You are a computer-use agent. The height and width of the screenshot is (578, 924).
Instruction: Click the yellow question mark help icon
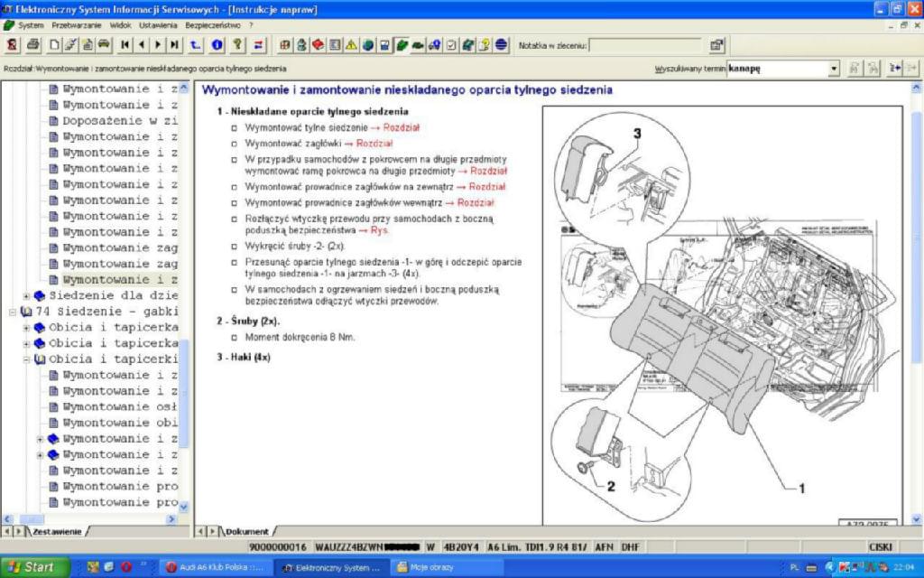coord(237,45)
